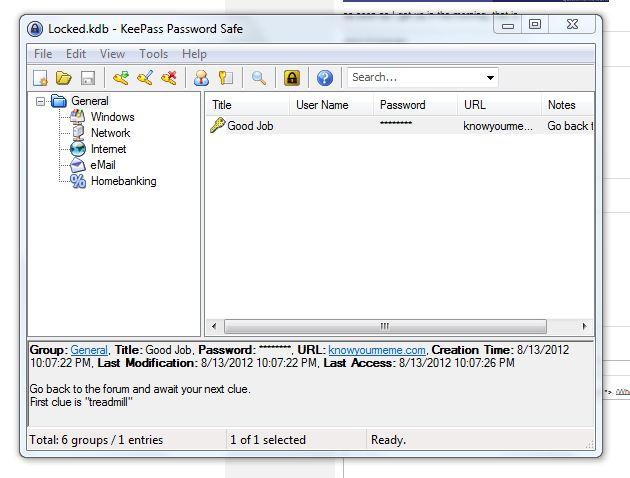Open the knowyourmeme.com link in details pane
Screen dimensions: 630x478
[x=377, y=350]
